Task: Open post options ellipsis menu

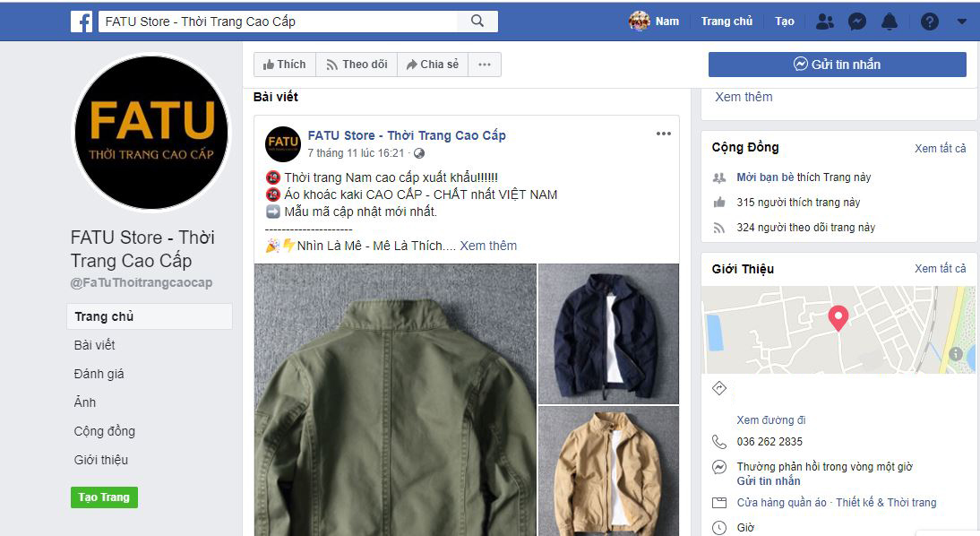Action: tap(663, 134)
